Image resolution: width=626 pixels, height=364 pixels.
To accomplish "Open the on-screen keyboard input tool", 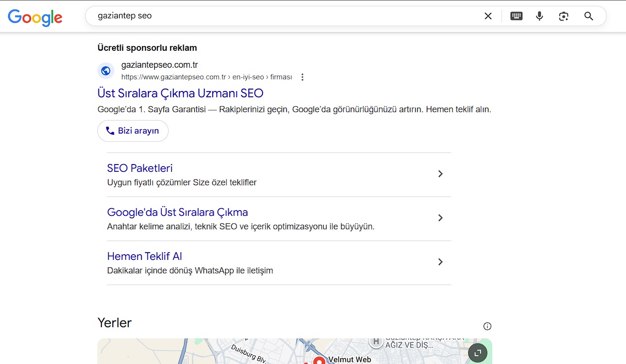I will (516, 16).
